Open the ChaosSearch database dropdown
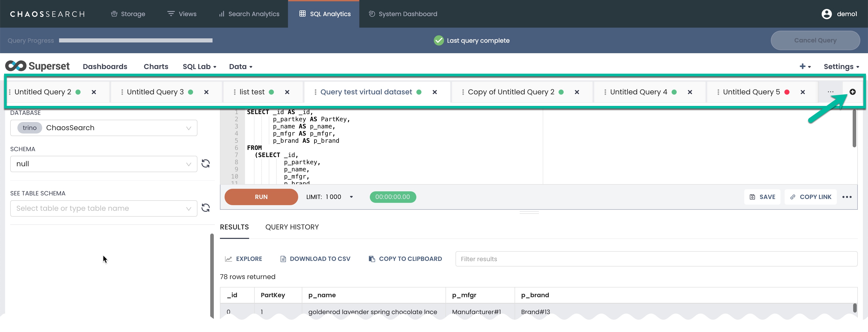This screenshot has height=332, width=868. pos(103,128)
